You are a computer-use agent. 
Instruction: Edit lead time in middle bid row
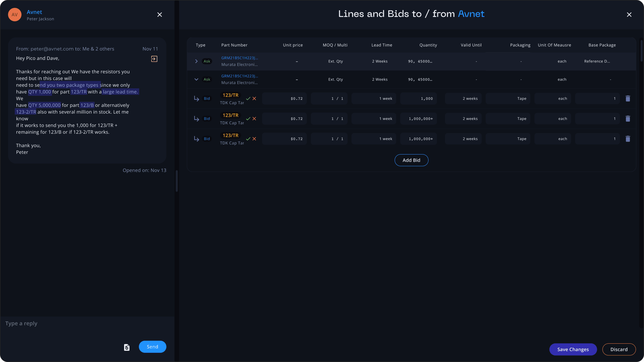coord(374,119)
